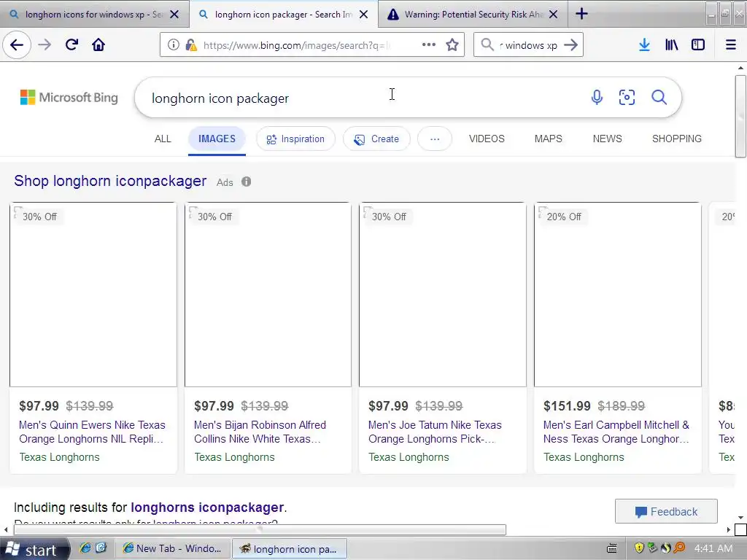Image resolution: width=747 pixels, height=560 pixels.
Task: Click Firefox search box with 'windows xp'
Action: [528, 44]
